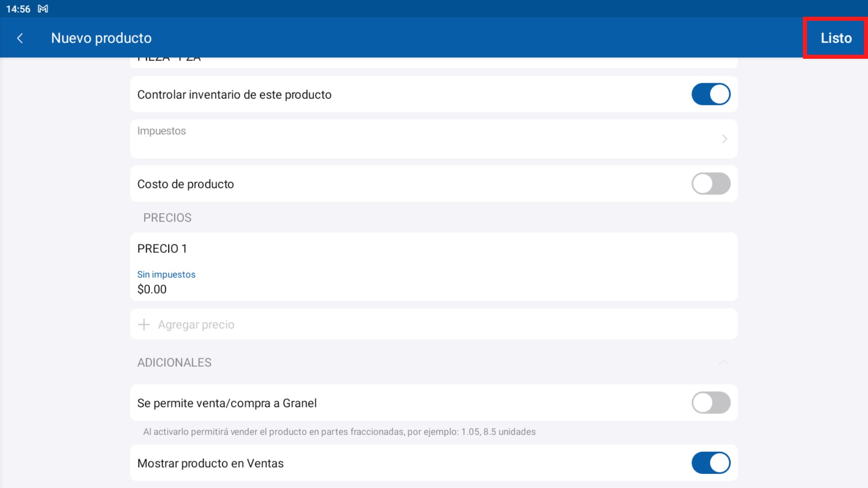Open the Gmail notification icon in status bar
The height and width of the screenshot is (488, 868).
click(43, 9)
